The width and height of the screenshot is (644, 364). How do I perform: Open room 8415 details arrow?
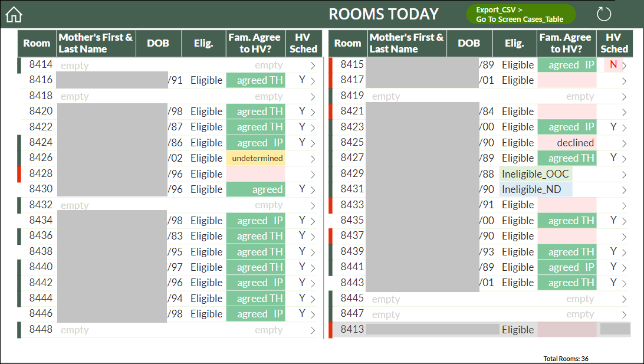coord(625,65)
